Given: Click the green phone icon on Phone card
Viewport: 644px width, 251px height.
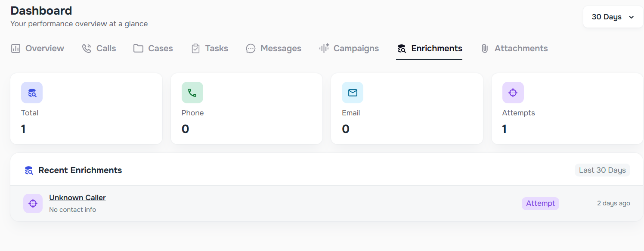Looking at the screenshot, I should (x=192, y=92).
